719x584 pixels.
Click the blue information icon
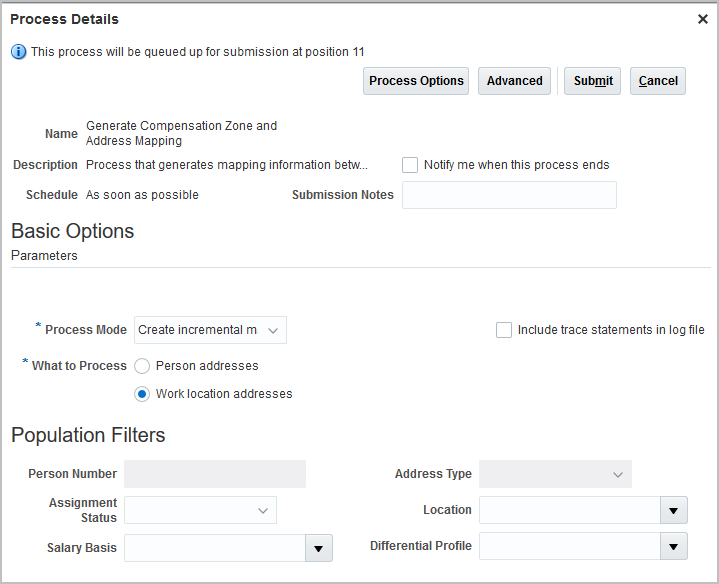(x=19, y=52)
